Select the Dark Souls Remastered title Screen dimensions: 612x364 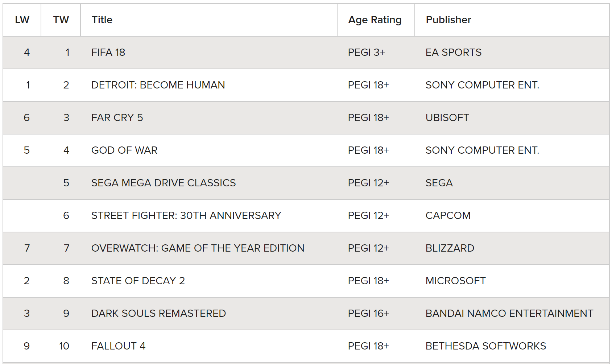[x=158, y=314]
